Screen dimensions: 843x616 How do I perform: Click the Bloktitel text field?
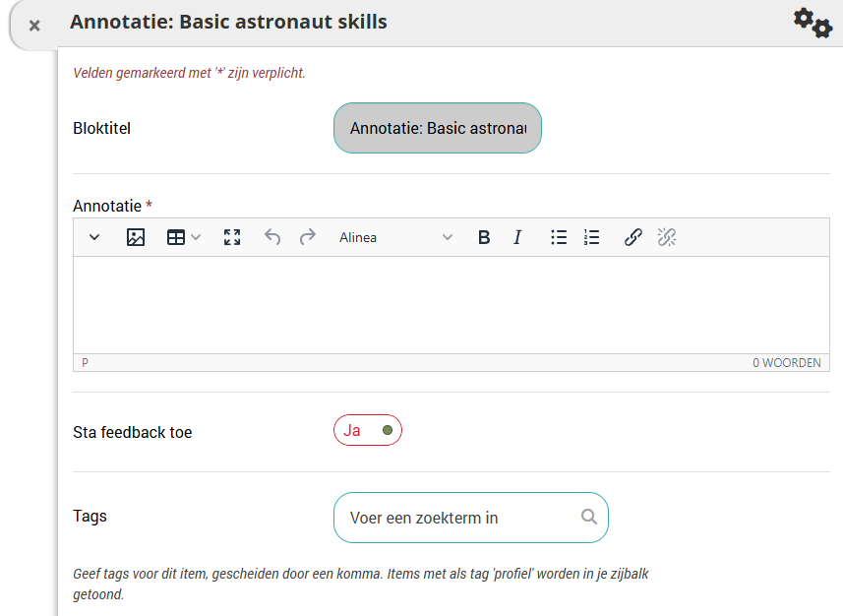(x=438, y=128)
